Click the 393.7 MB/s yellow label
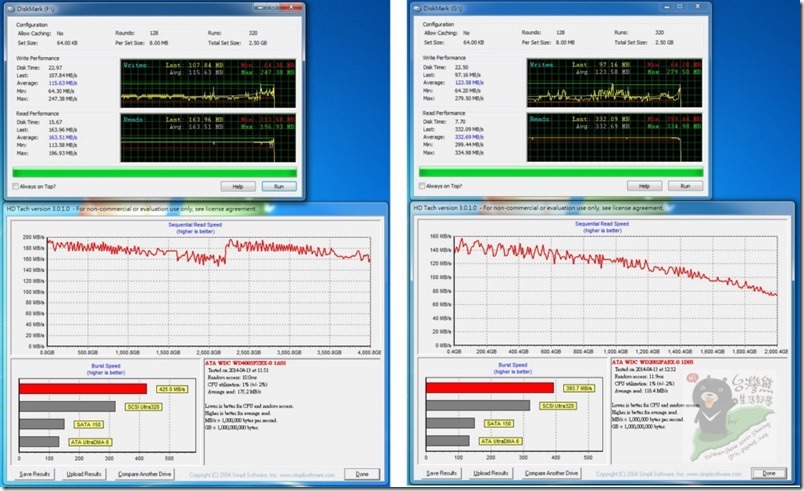 click(x=579, y=388)
